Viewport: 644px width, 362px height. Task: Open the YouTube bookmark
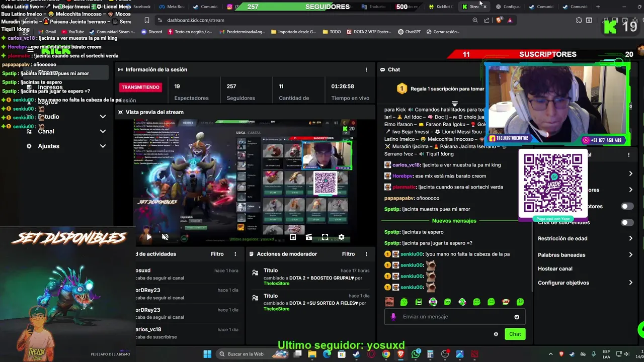point(72,32)
